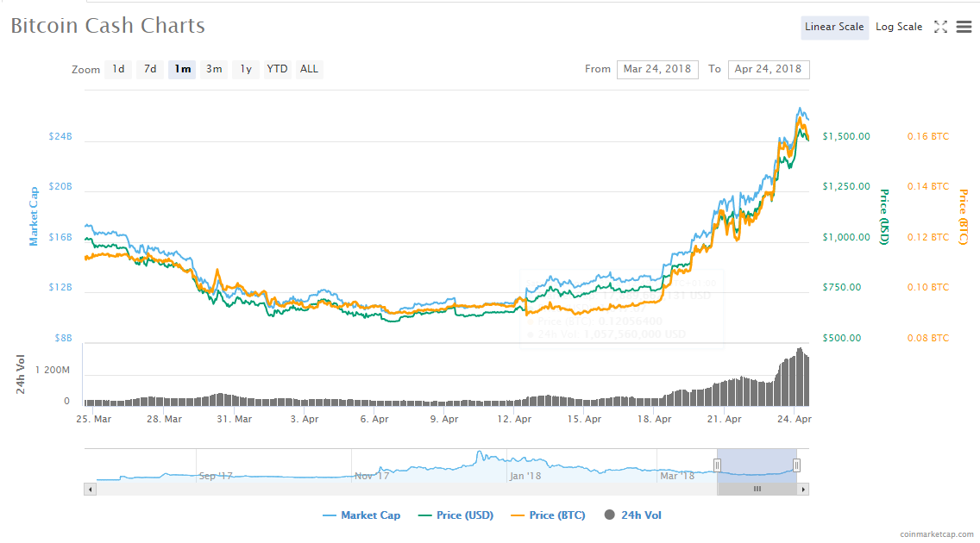The image size is (980, 543).
Task: Select the 3m zoom preset
Action: pos(214,69)
